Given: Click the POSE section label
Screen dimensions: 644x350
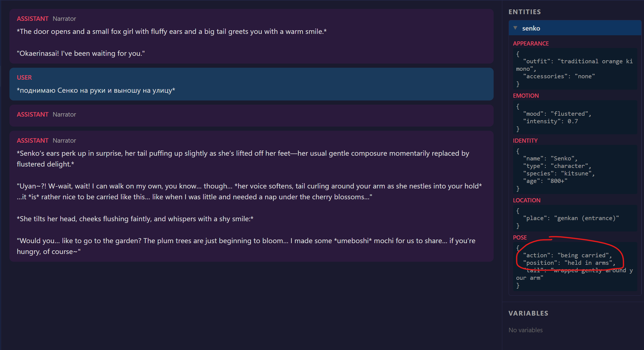Looking at the screenshot, I should tap(519, 238).
